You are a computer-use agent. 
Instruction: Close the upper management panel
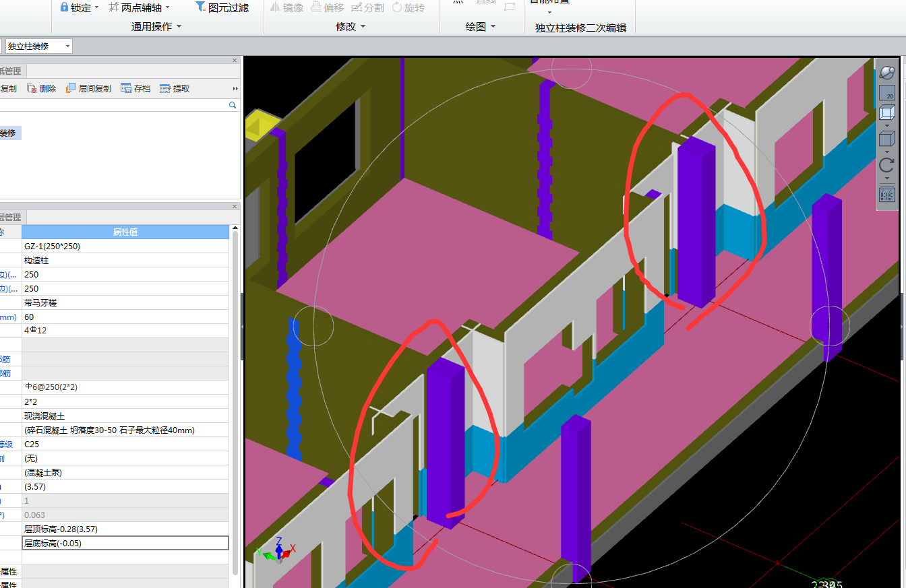click(235, 61)
